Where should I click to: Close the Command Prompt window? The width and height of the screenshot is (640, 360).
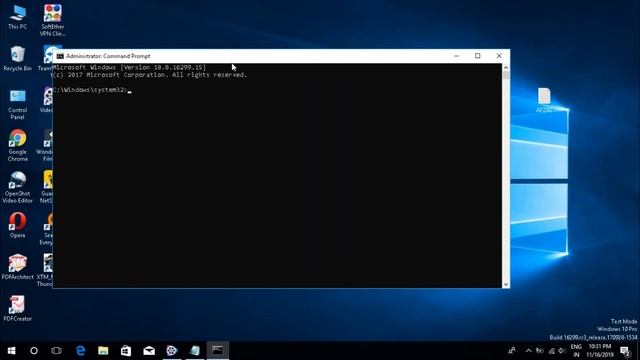pos(499,56)
